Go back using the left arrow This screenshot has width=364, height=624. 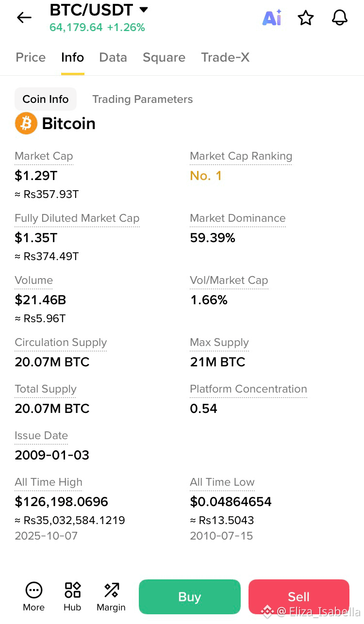pos(24,18)
